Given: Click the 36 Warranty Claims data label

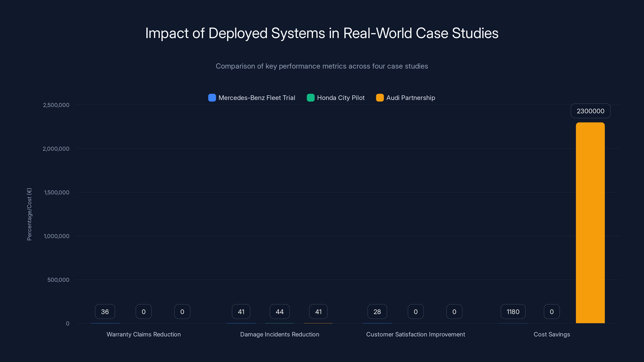Looking at the screenshot, I should pyautogui.click(x=105, y=312).
